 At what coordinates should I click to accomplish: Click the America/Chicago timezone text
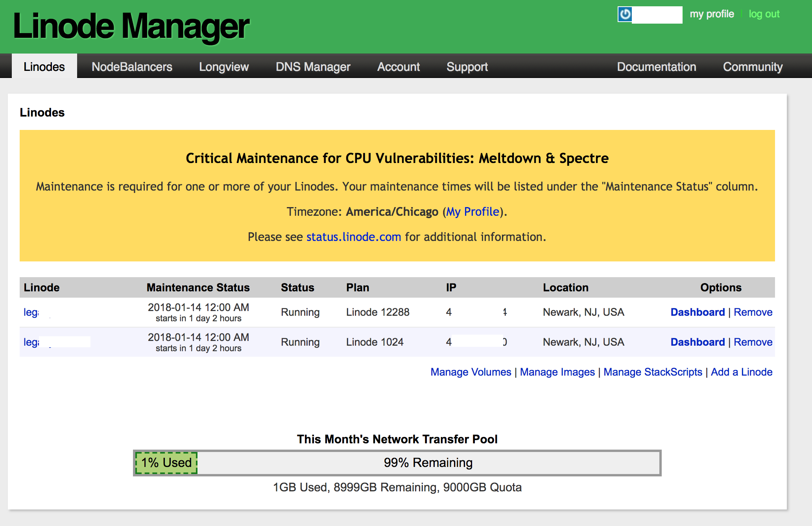tap(392, 212)
